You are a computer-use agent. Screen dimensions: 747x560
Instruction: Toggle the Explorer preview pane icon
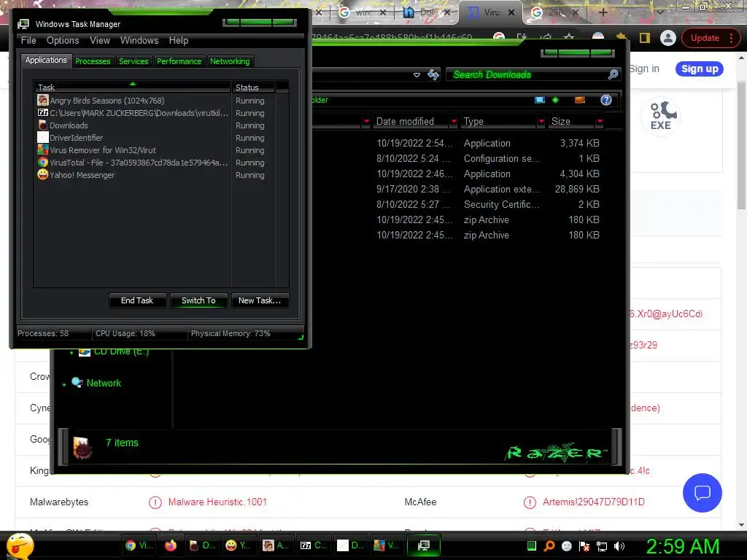click(580, 100)
